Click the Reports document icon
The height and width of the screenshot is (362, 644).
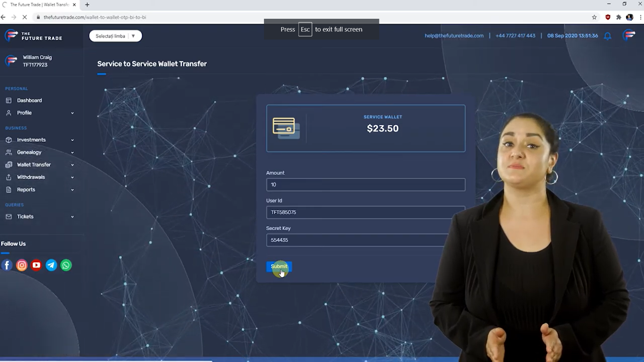9,190
